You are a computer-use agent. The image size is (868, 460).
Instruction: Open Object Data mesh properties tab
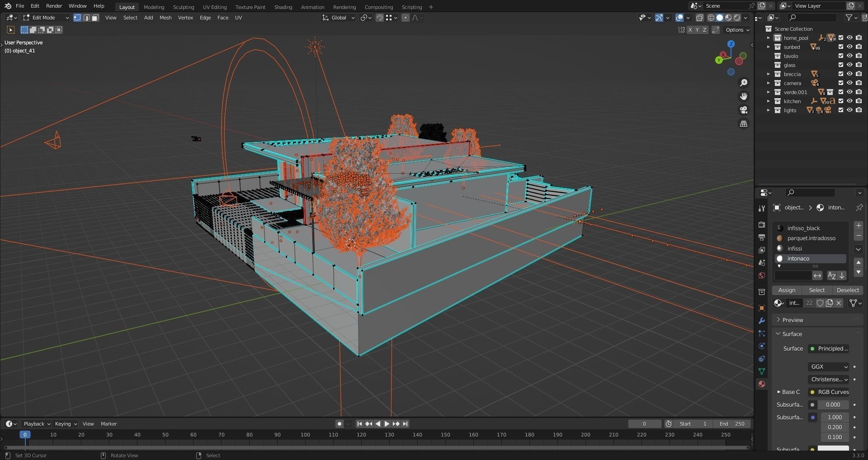[x=762, y=371]
